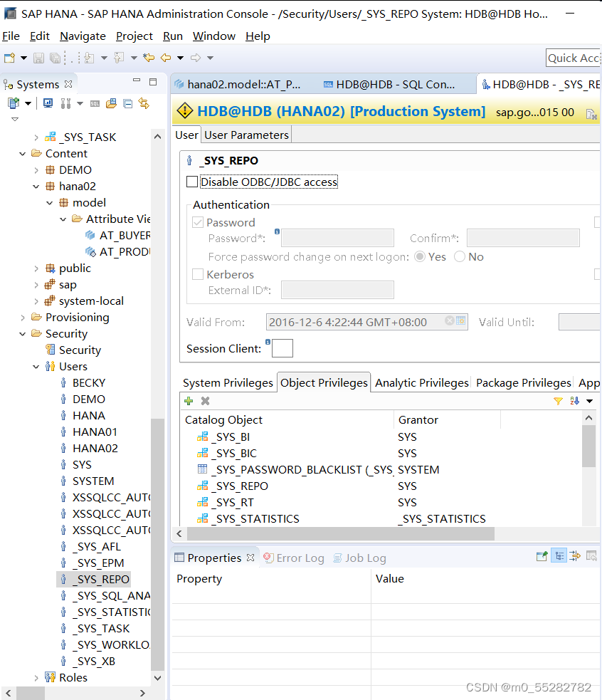This screenshot has height=700, width=602.
Task: Clear the Valid From date value
Action: 449,322
